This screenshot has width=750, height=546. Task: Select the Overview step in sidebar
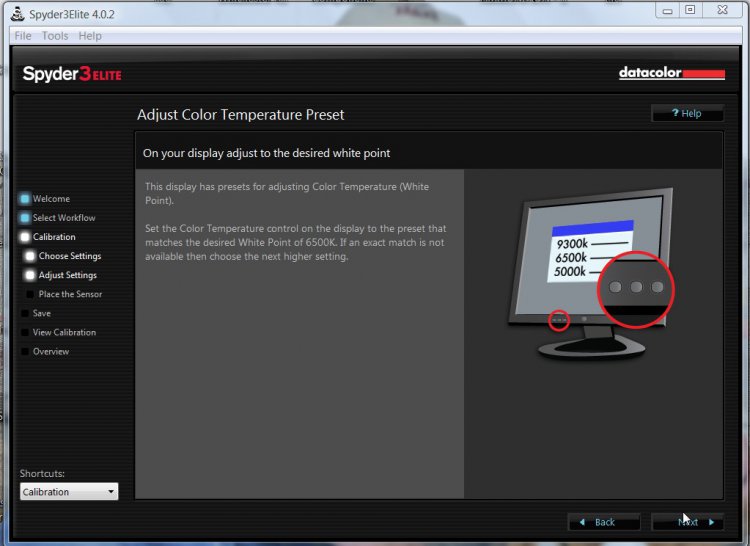[x=51, y=351]
